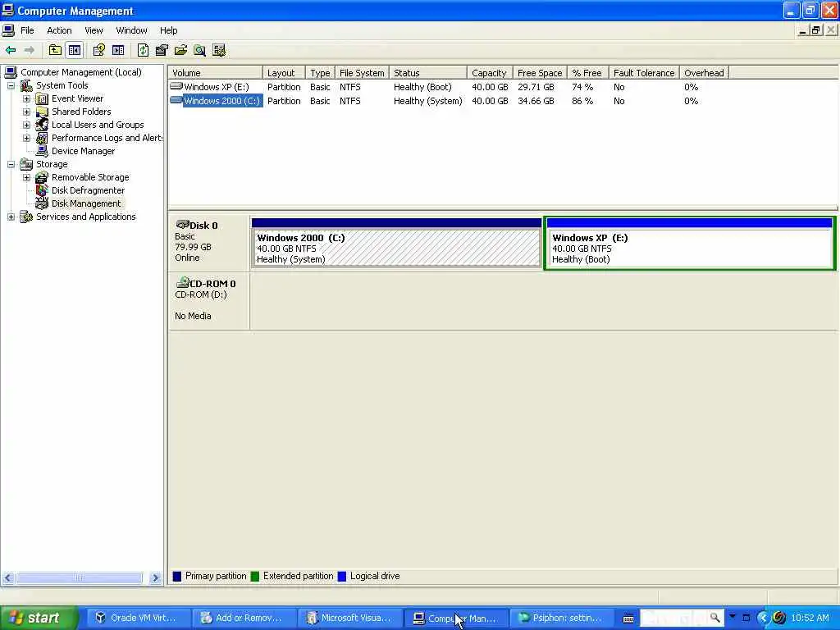Open Disk Defragmenter from the tree
This screenshot has width=840, height=630.
[88, 190]
